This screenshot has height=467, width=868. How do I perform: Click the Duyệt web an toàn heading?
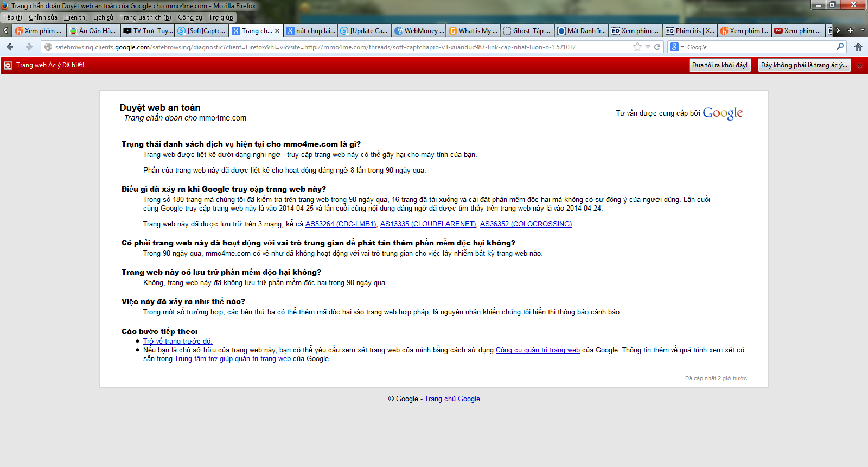pos(160,108)
